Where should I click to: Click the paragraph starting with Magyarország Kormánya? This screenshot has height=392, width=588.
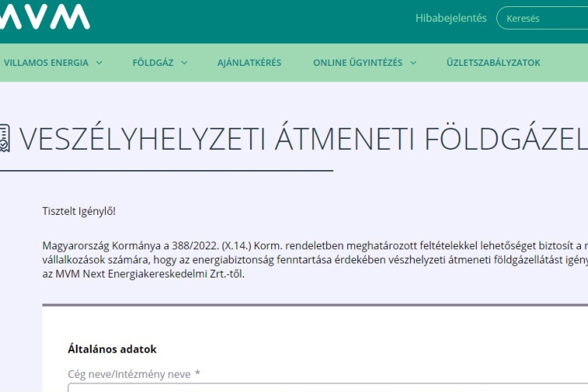[x=314, y=246]
